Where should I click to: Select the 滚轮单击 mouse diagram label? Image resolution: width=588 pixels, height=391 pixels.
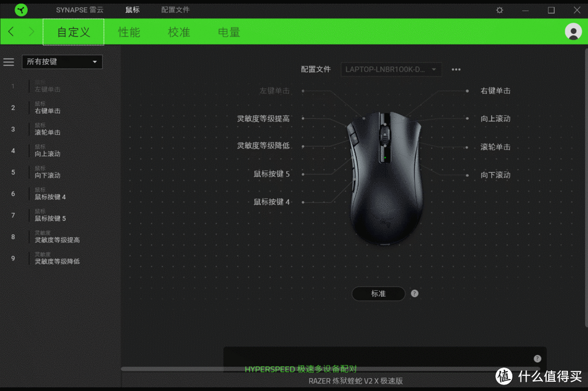pos(495,147)
